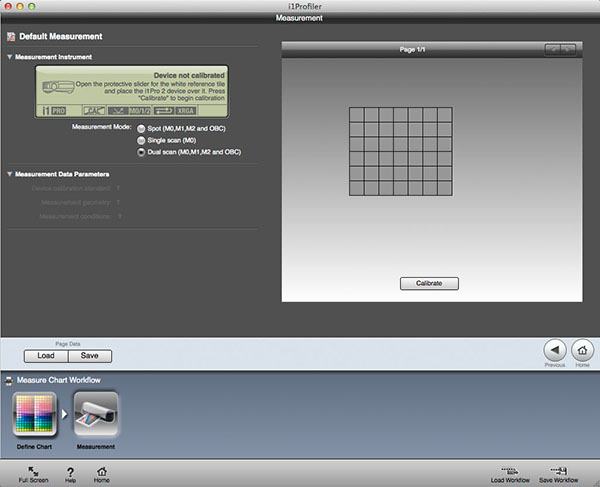600x487 pixels.
Task: Click the workflow step arrow between icons
Action: coord(65,414)
